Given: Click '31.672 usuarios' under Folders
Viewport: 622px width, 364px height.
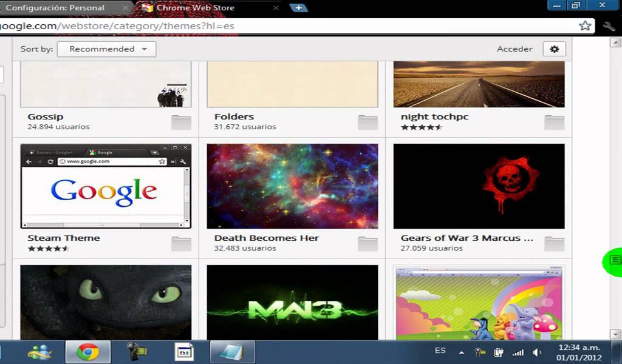Looking at the screenshot, I should pos(245,127).
